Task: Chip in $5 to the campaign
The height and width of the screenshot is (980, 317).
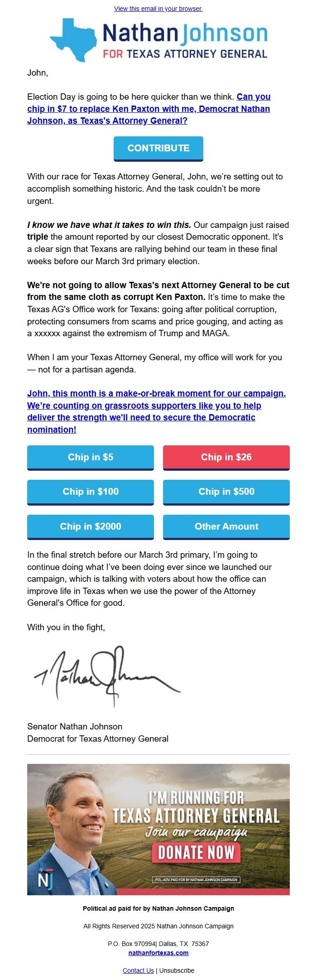Action: (91, 458)
